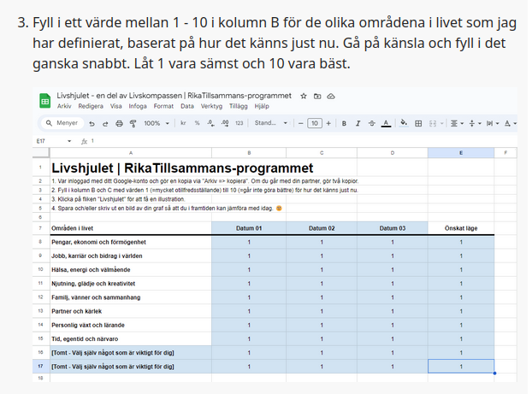Open horizontal align dropdown
Image resolution: width=532 pixels, height=394 pixels.
(457, 123)
